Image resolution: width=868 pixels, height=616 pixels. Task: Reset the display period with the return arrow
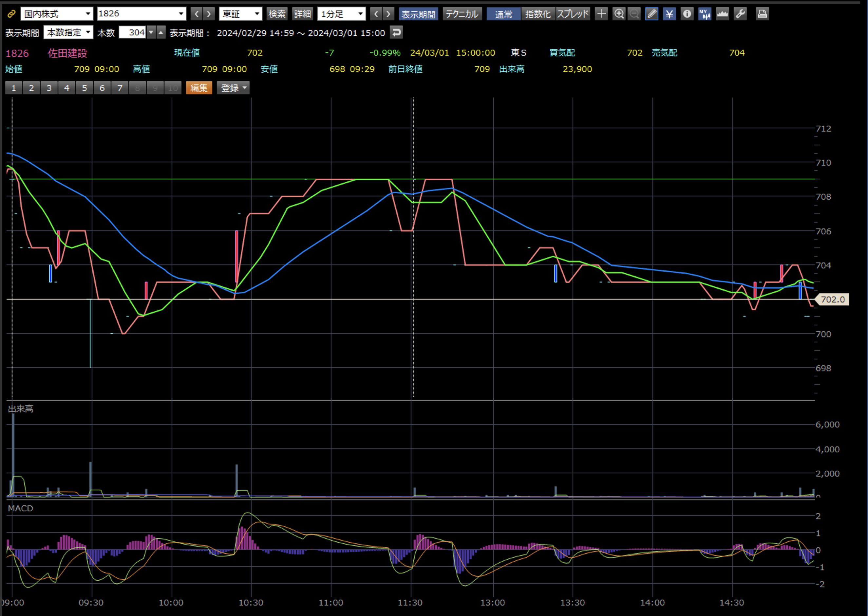click(x=396, y=32)
